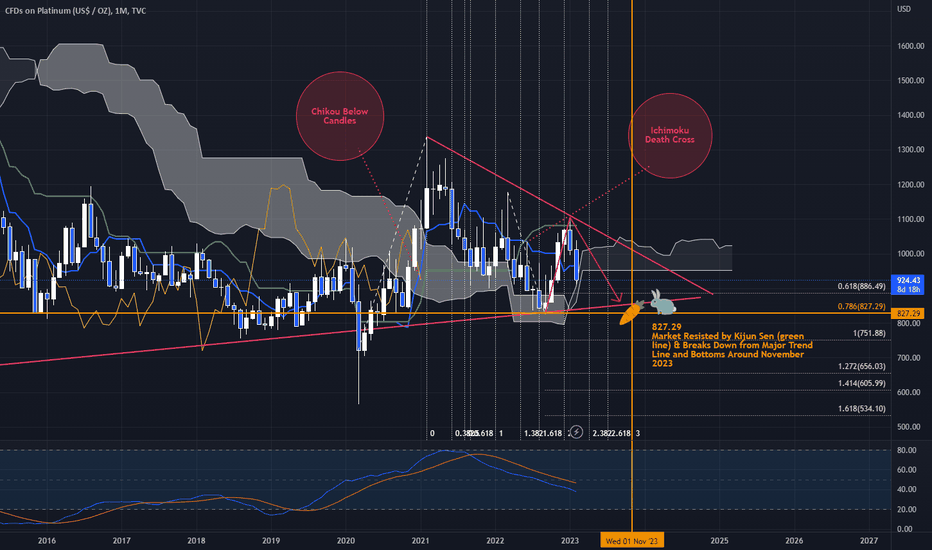Click the orange annotation text about Kijun Sen

pos(732,345)
